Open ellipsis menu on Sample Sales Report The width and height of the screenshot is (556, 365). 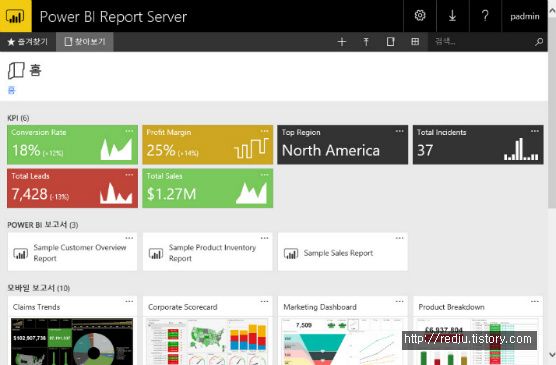(400, 238)
